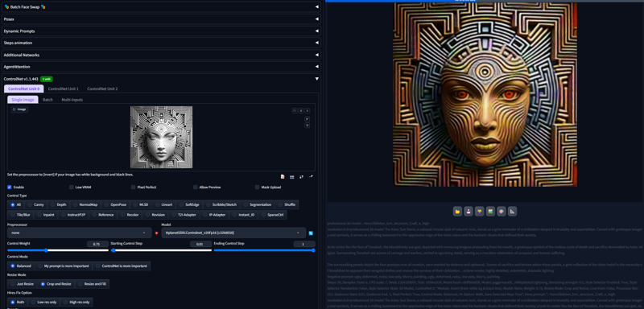Select the Segmentation control type

click(x=258, y=204)
